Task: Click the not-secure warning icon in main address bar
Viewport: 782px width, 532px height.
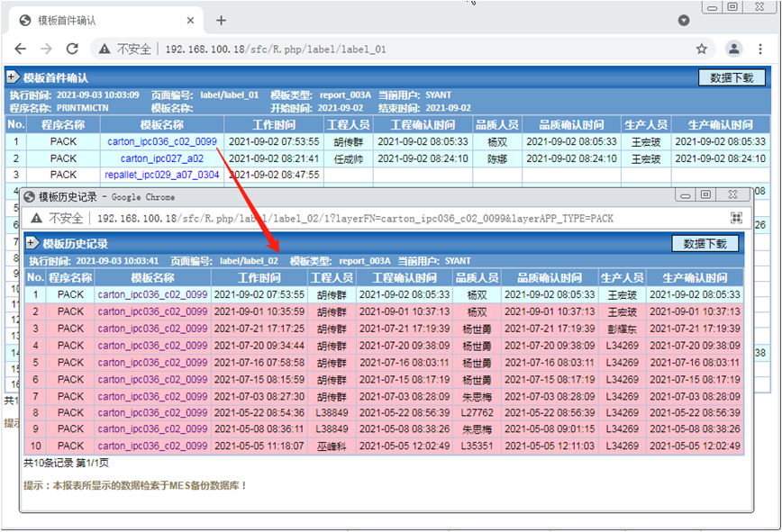Action: [105, 49]
